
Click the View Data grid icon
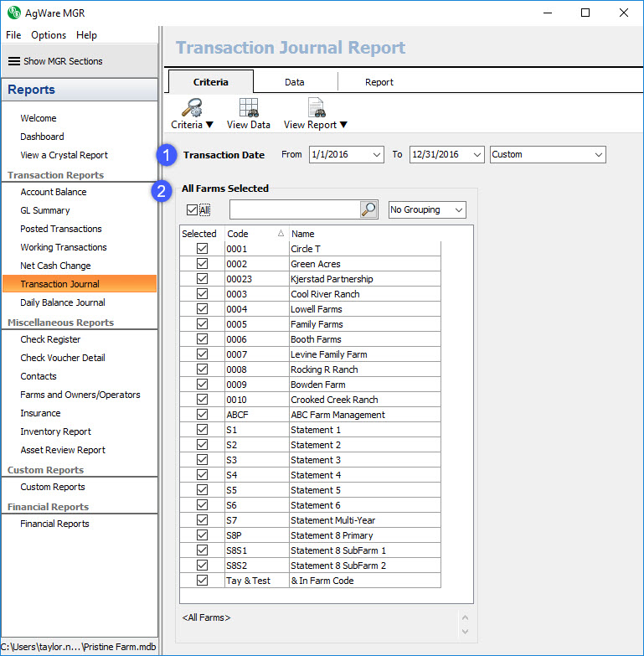click(x=248, y=107)
